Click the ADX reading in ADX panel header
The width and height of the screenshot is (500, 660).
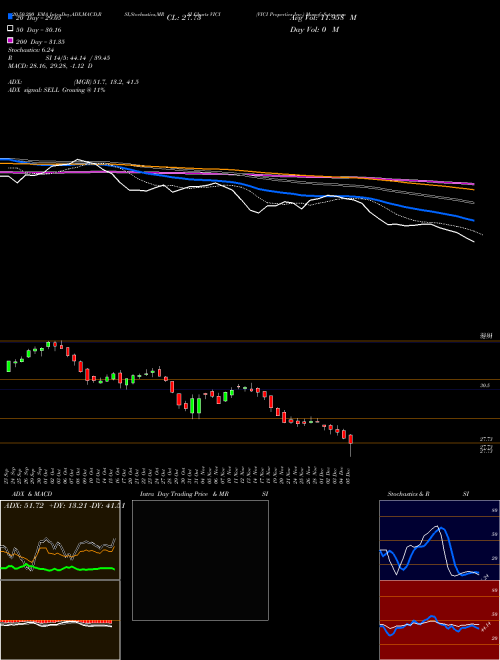[24, 506]
